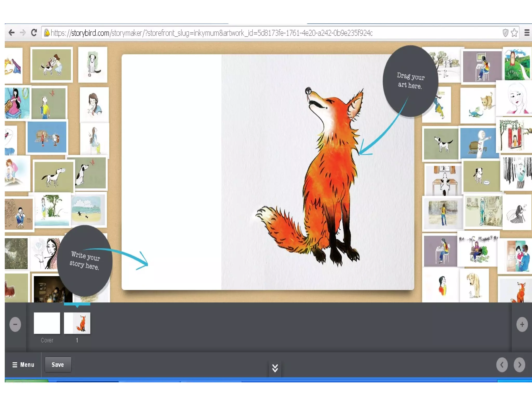Open the Menu at bottom left
Image resolution: width=532 pixels, height=399 pixels.
tap(23, 365)
